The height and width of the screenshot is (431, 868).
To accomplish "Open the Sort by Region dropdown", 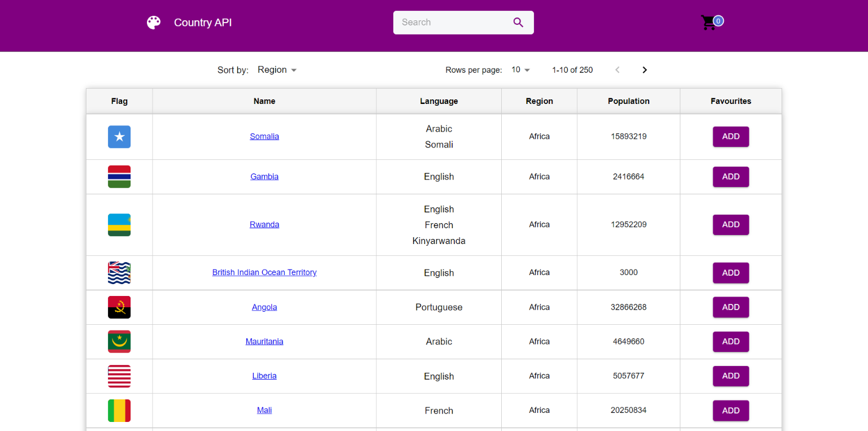I will click(277, 70).
